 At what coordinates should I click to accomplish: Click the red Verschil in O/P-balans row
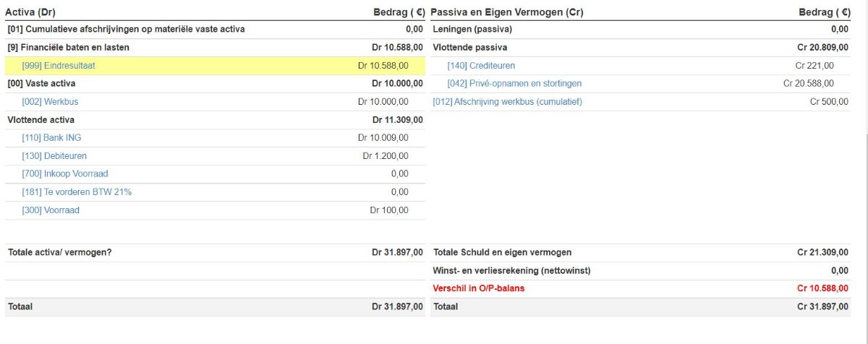click(641, 288)
